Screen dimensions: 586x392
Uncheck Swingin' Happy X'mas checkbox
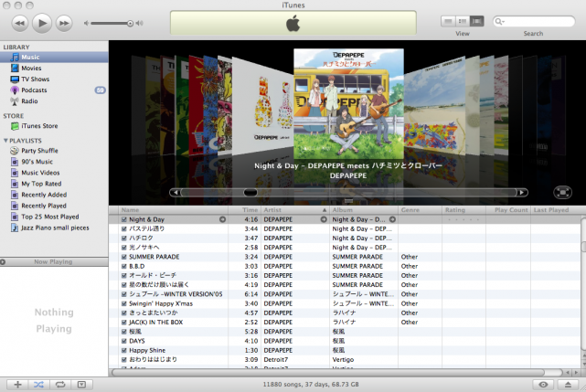click(123, 303)
